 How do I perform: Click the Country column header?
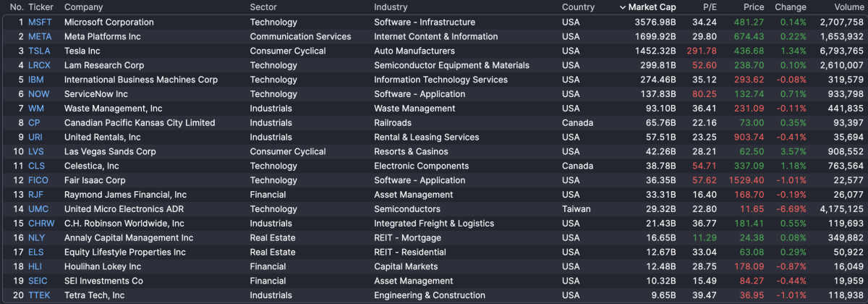[x=578, y=7]
